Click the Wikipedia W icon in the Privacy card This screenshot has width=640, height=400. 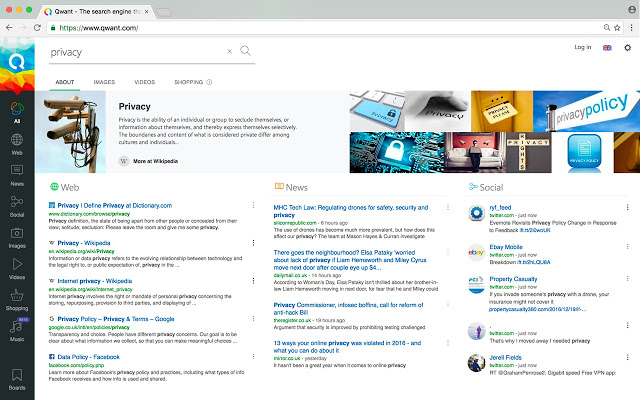tap(124, 161)
